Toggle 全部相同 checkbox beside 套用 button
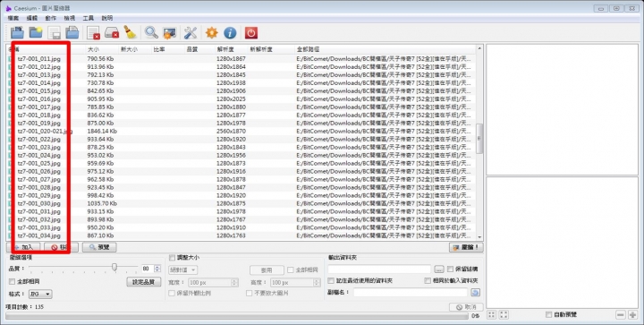 pyautogui.click(x=291, y=270)
